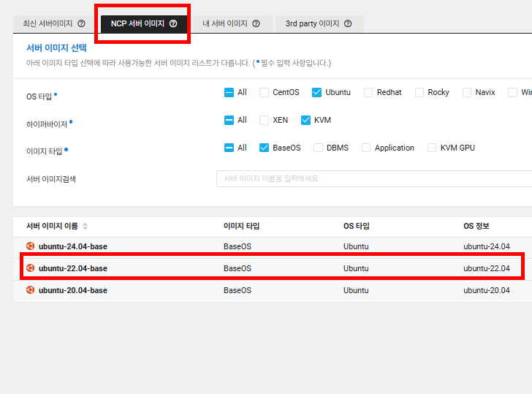Select the ubuntu-20.04-base image name
Image resolution: width=532 pixels, height=394 pixels.
tap(73, 290)
